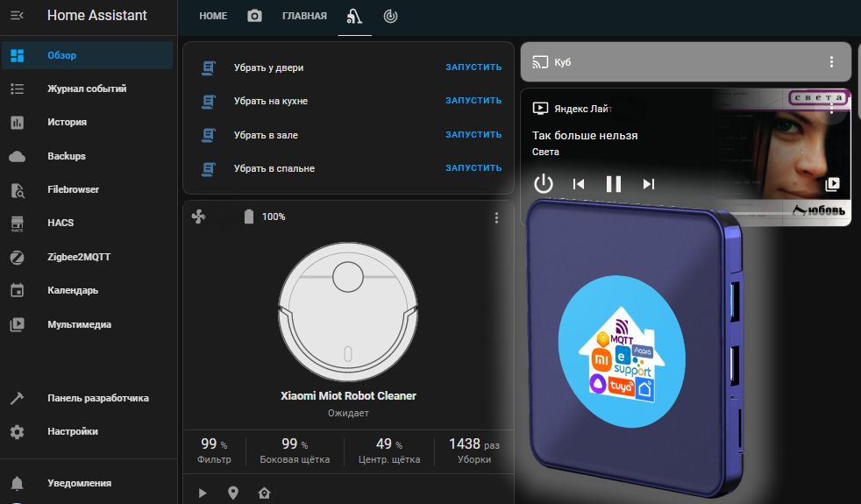Run script Убрать в зале via ЗАПУСТИТЬ

(473, 134)
